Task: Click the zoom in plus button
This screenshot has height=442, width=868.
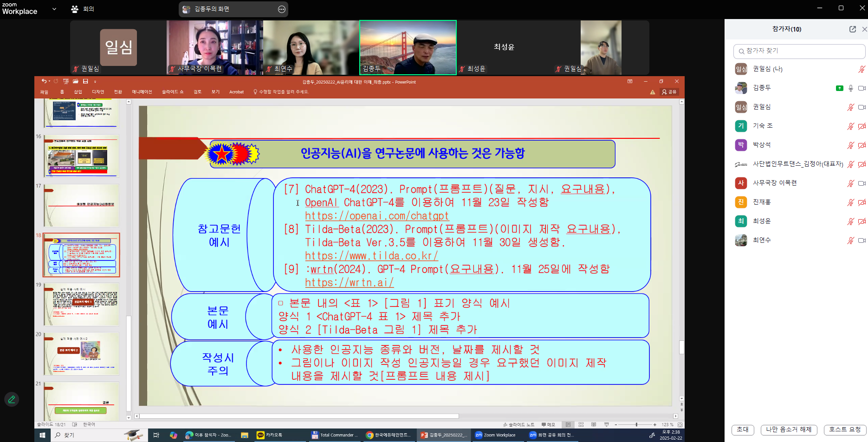Action: click(x=655, y=424)
